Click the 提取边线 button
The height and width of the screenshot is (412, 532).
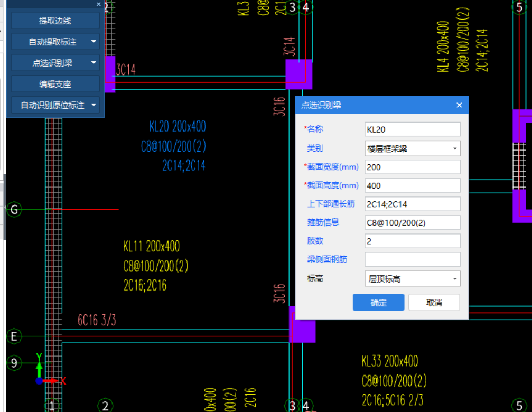[55, 21]
